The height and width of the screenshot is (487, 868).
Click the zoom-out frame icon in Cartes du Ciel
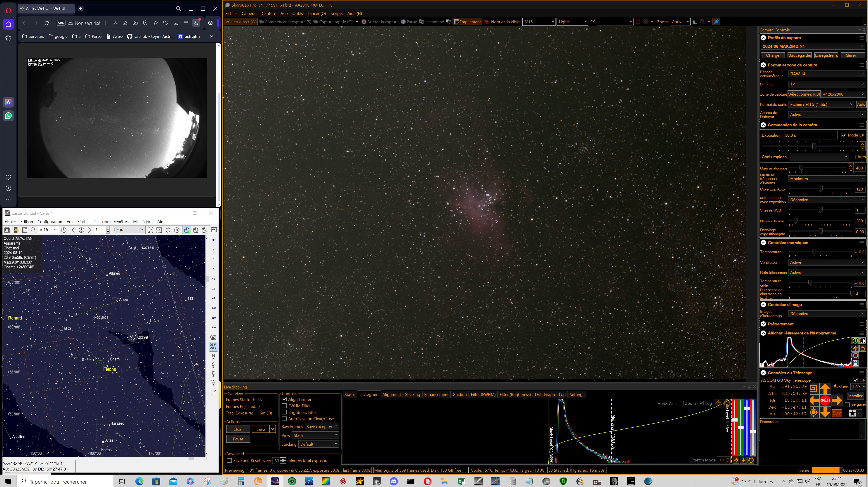159,230
